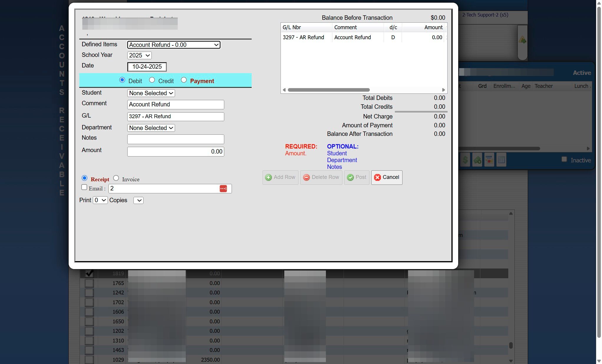
Task: Click the warning triangle icon
Action: tap(522, 40)
